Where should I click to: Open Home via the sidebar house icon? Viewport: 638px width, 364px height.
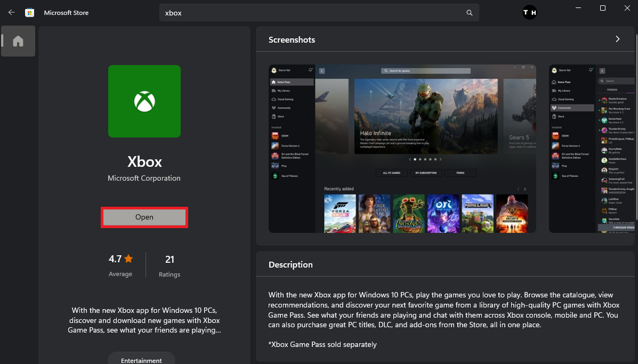pyautogui.click(x=18, y=41)
